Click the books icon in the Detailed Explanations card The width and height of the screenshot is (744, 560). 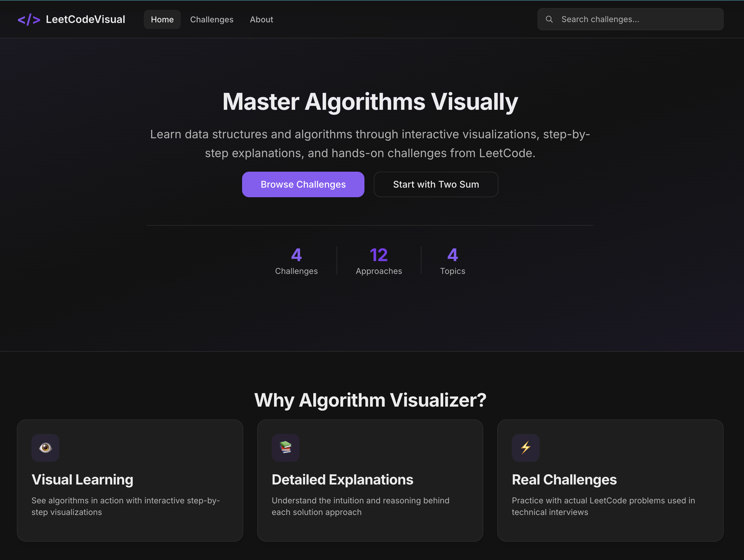pos(286,447)
